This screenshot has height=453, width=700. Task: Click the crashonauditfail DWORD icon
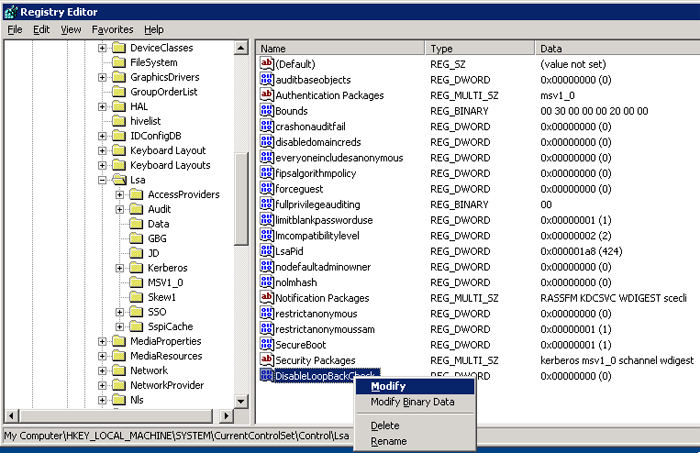click(267, 126)
